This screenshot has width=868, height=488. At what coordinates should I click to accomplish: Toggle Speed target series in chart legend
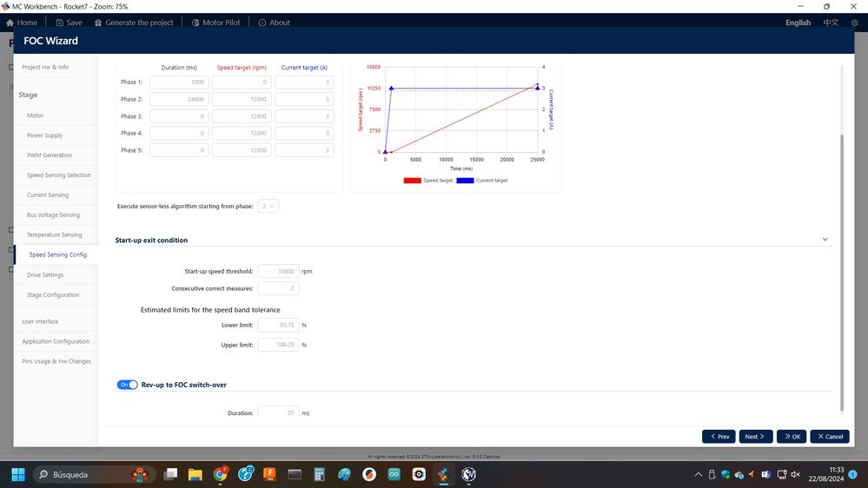428,181
